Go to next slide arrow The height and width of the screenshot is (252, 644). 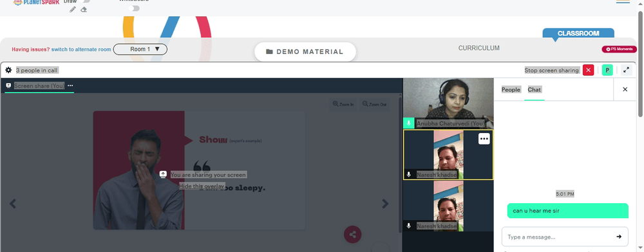(x=385, y=204)
